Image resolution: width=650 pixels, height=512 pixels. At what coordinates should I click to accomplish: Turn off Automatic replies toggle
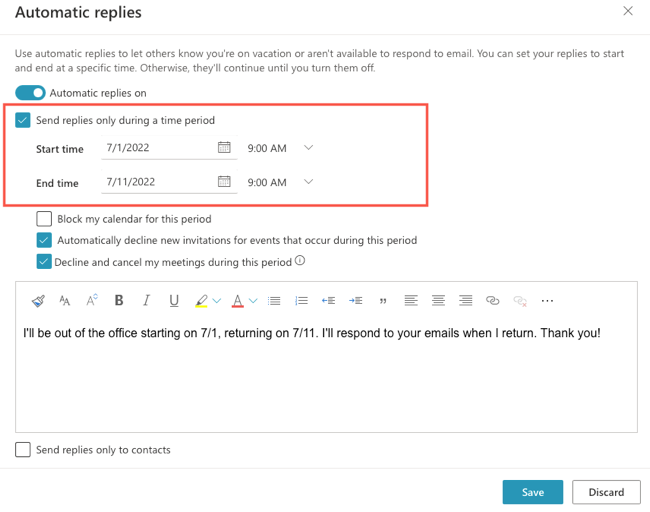coord(30,93)
